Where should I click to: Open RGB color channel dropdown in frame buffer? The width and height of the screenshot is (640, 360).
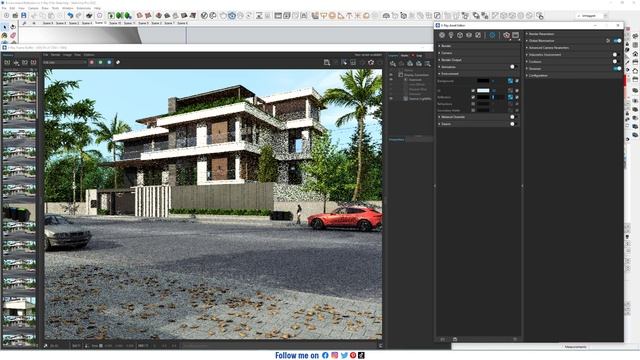[x=64, y=62]
